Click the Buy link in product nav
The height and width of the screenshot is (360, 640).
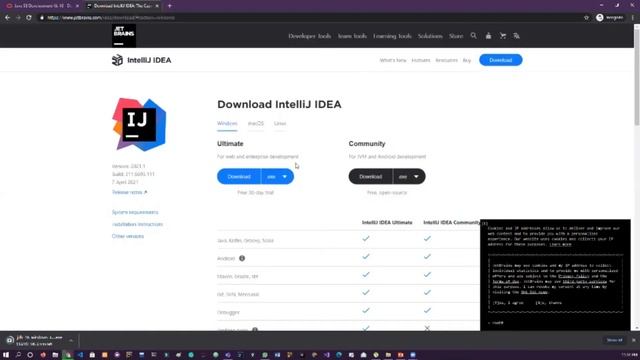(x=467, y=60)
